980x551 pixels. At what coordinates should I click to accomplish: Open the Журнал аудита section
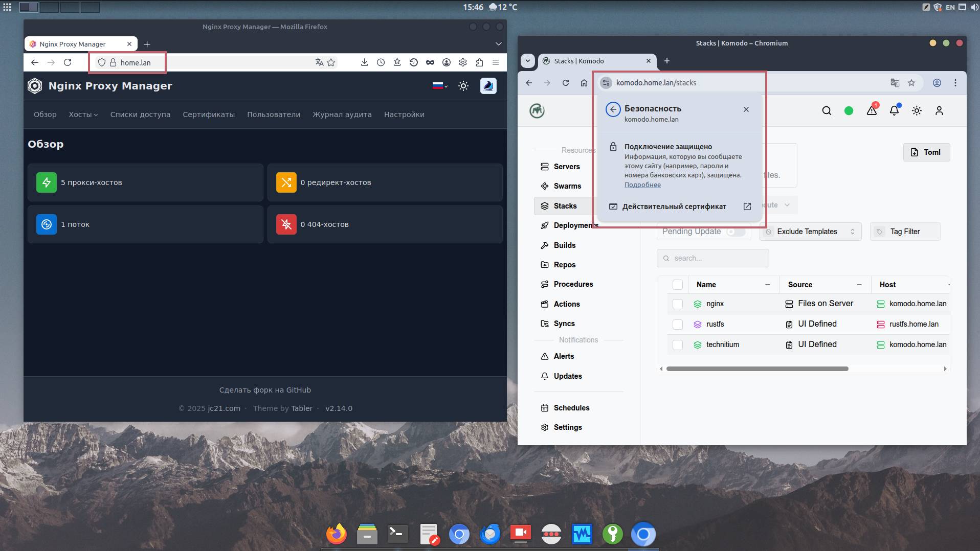coord(342,114)
